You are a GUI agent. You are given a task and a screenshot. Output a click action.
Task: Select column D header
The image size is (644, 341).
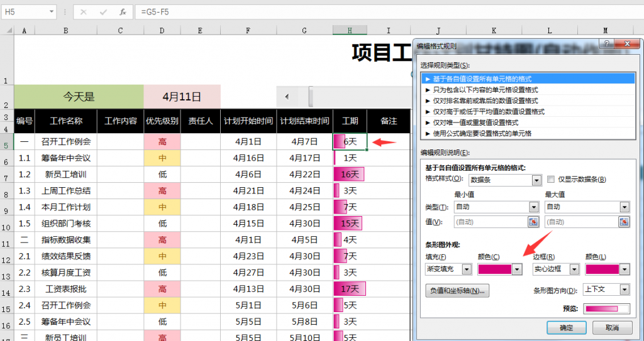pos(162,30)
